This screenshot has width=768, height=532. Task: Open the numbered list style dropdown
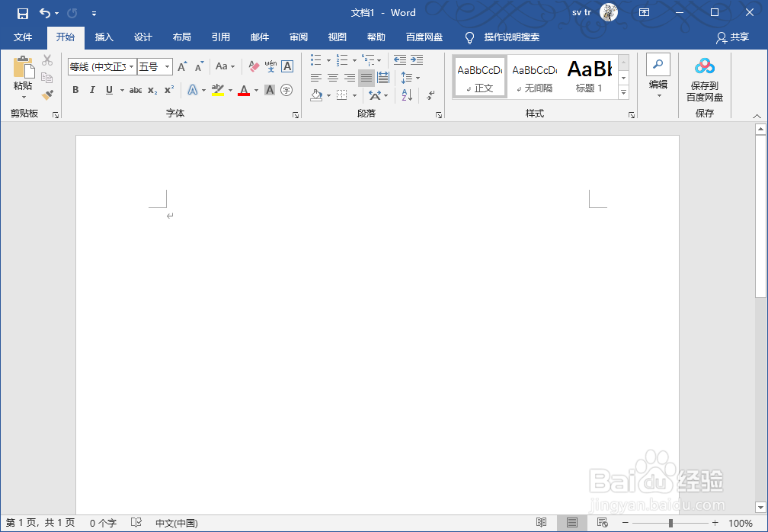point(354,60)
